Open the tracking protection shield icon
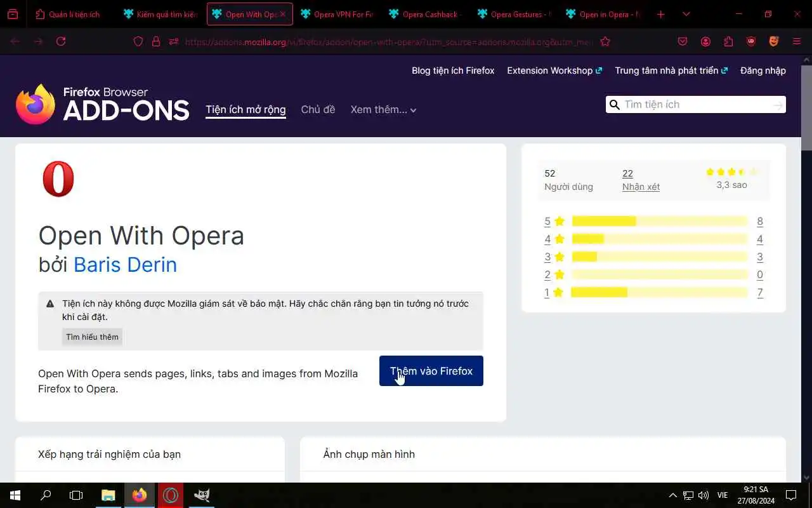Viewport: 812px width, 508px height. coord(138,41)
